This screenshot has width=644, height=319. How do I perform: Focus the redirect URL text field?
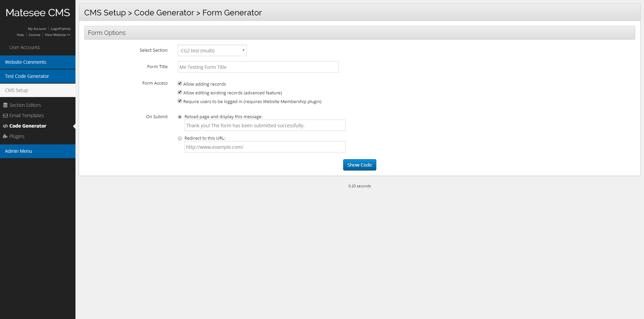coord(265,147)
